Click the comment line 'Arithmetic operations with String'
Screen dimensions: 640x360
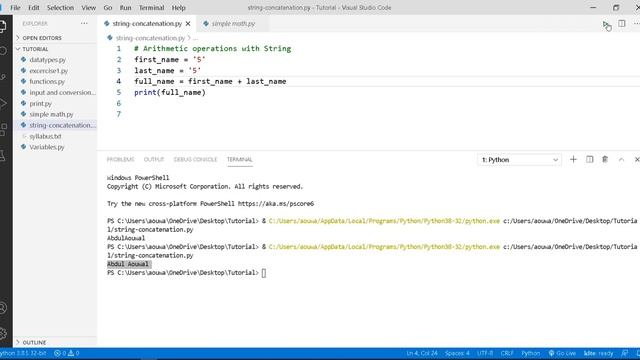[x=213, y=49]
